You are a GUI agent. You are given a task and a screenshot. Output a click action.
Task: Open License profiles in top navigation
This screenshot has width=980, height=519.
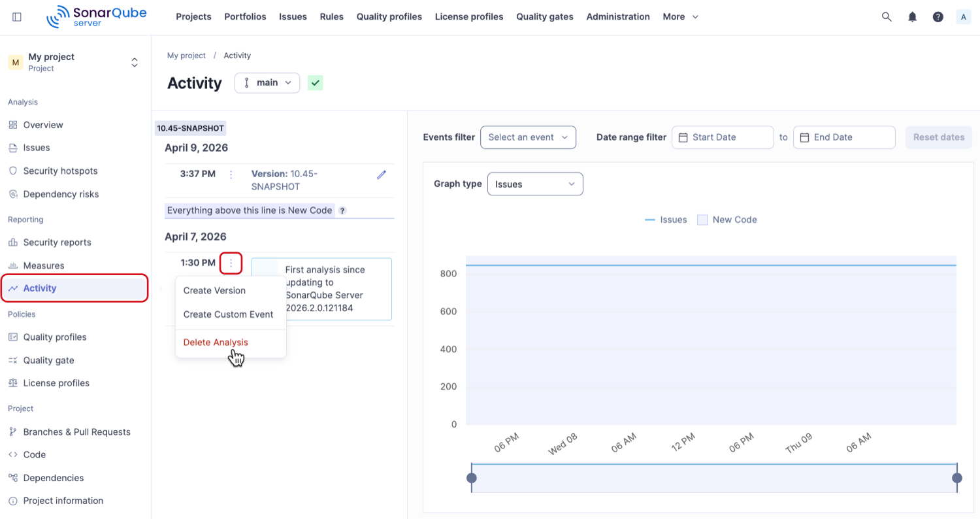point(469,17)
